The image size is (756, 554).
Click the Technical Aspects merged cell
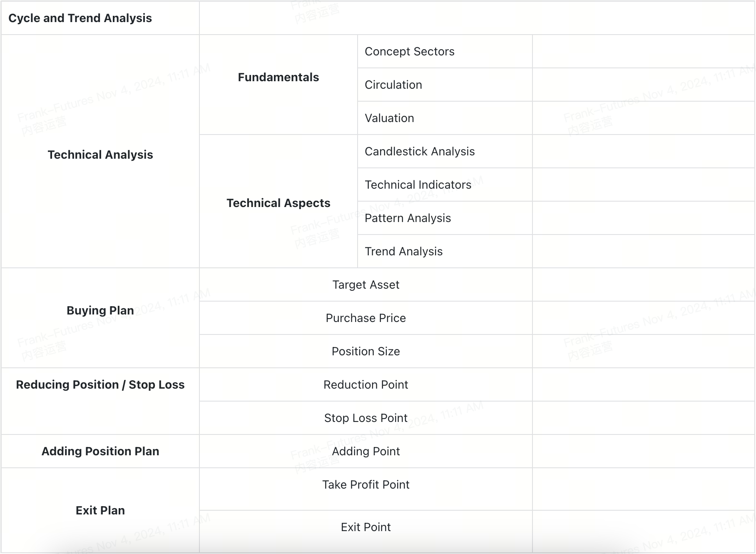[278, 203]
